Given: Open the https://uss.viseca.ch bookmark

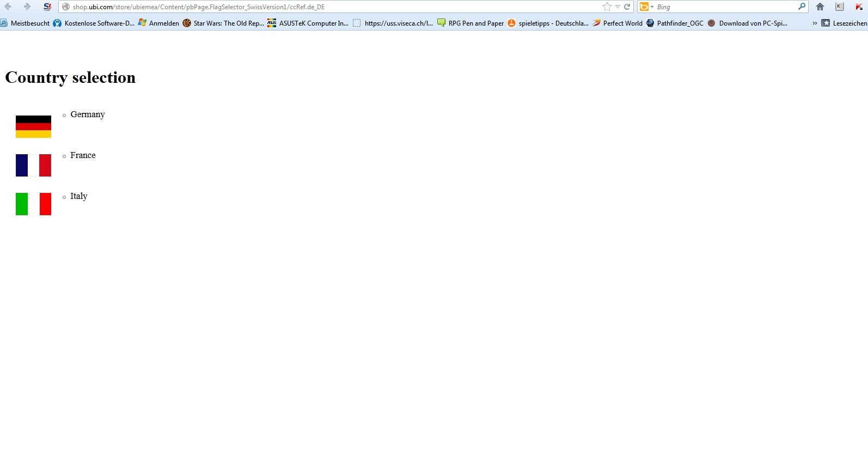Looking at the screenshot, I should point(393,23).
